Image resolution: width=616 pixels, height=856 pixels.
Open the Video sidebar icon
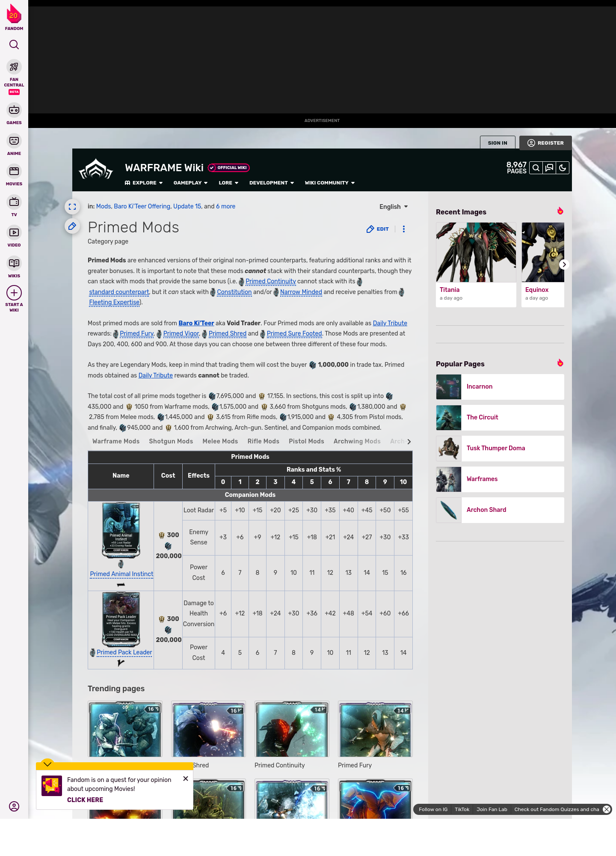(14, 232)
